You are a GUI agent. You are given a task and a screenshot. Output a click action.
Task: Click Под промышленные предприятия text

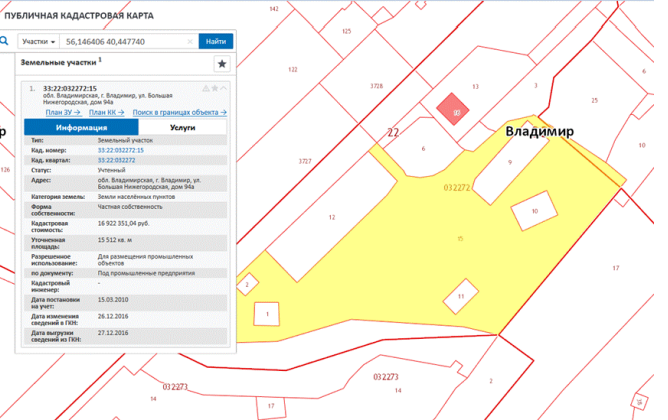pyautogui.click(x=146, y=273)
